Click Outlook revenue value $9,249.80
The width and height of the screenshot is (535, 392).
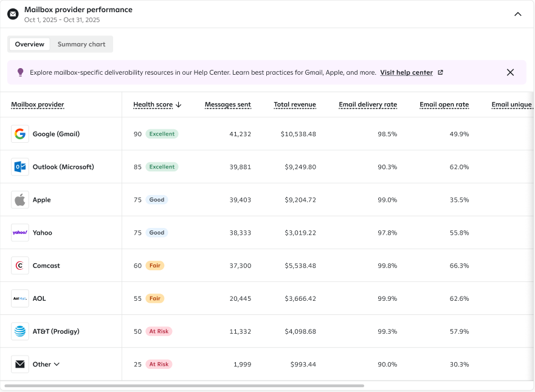click(x=300, y=167)
